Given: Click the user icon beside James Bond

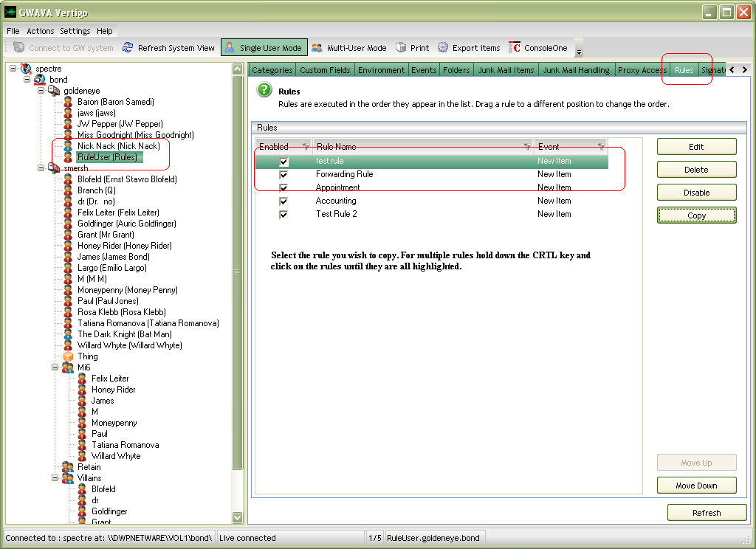Looking at the screenshot, I should [x=68, y=257].
